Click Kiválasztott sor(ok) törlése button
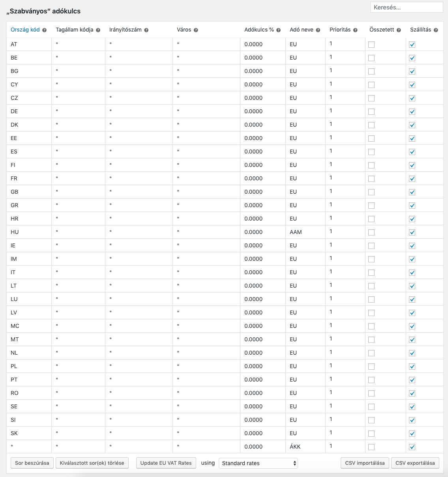The width and height of the screenshot is (448, 477). pos(92,463)
